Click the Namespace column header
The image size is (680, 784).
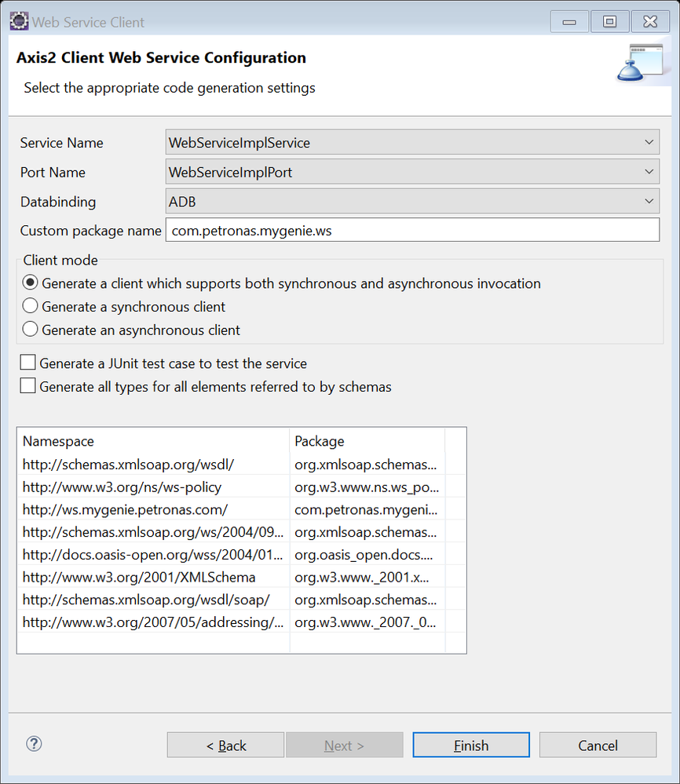(x=153, y=441)
